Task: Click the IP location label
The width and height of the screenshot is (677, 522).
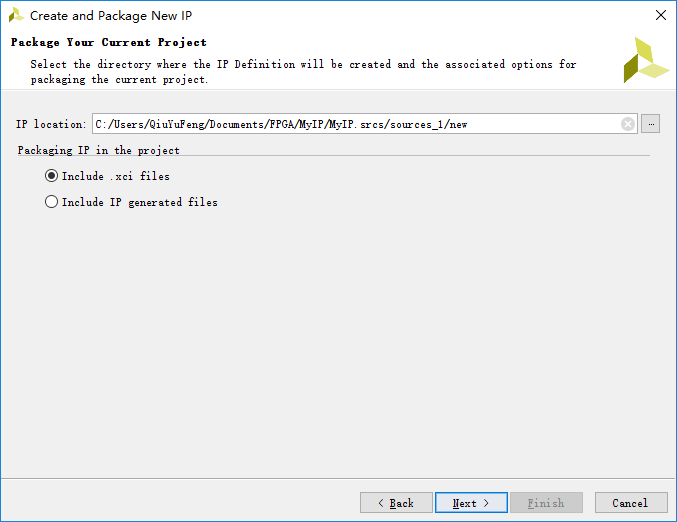Action: pos(51,124)
